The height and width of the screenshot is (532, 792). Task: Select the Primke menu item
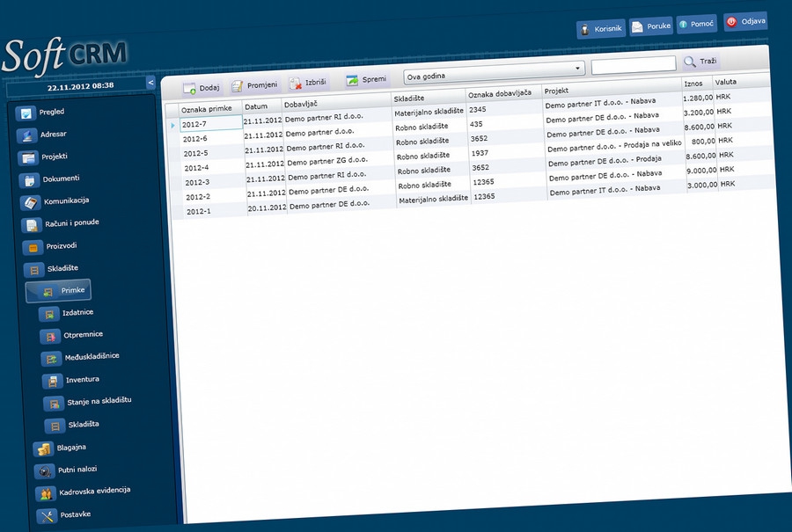click(x=59, y=291)
